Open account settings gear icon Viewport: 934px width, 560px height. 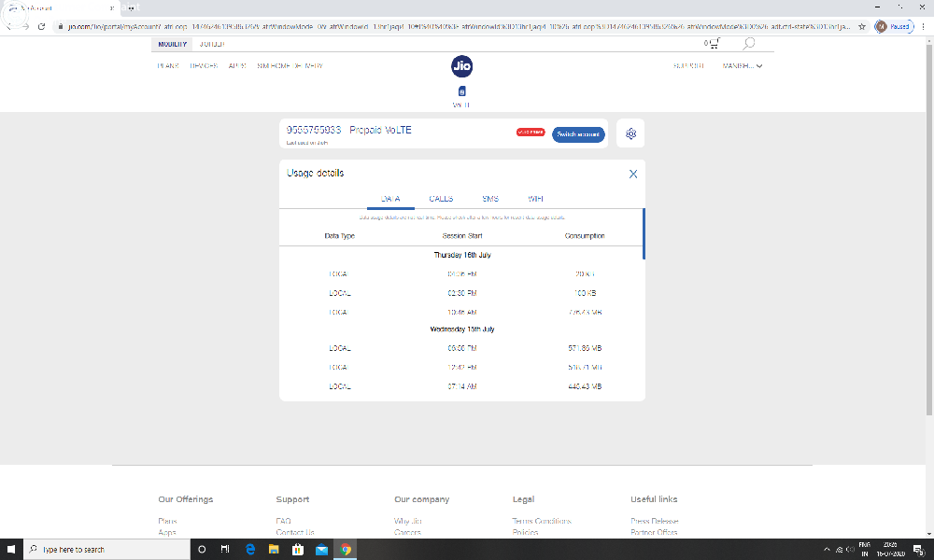pos(631,134)
